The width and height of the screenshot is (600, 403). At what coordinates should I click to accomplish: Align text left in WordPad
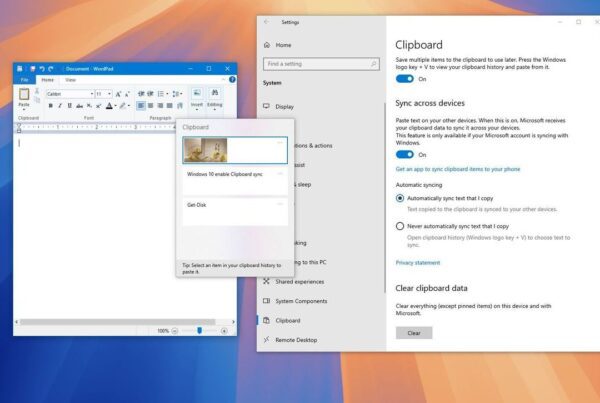(x=141, y=106)
